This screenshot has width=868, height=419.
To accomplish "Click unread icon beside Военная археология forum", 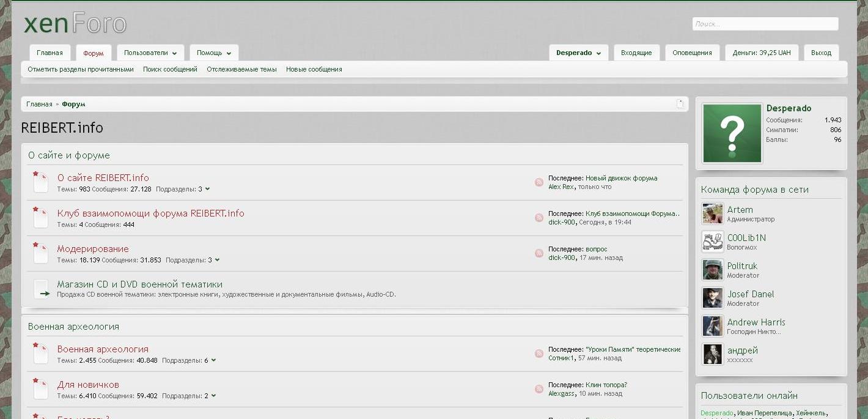I will [40, 354].
